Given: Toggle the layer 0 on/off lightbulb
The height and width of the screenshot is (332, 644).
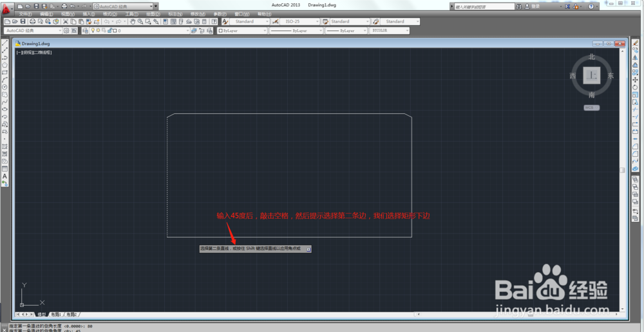Looking at the screenshot, I should coord(93,30).
